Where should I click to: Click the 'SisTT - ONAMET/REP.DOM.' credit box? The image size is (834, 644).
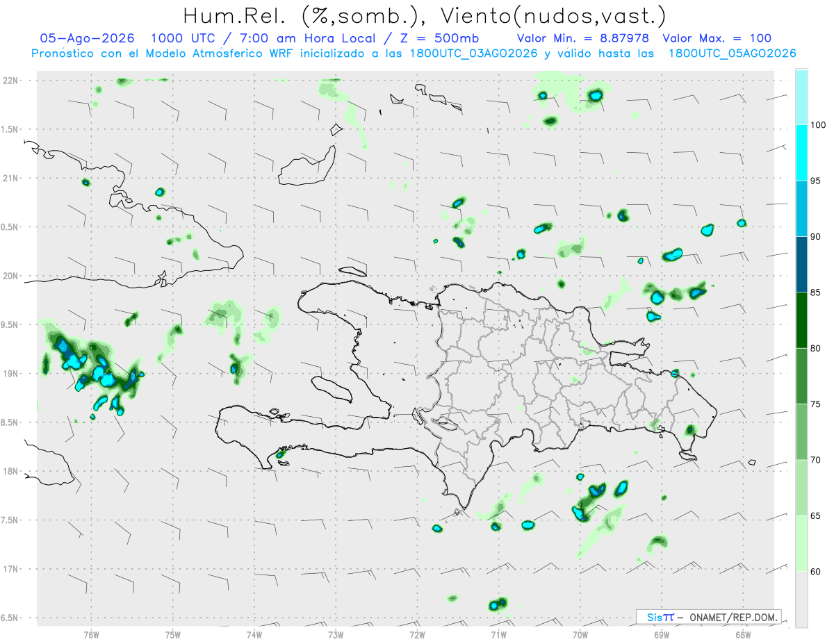pyautogui.click(x=708, y=616)
